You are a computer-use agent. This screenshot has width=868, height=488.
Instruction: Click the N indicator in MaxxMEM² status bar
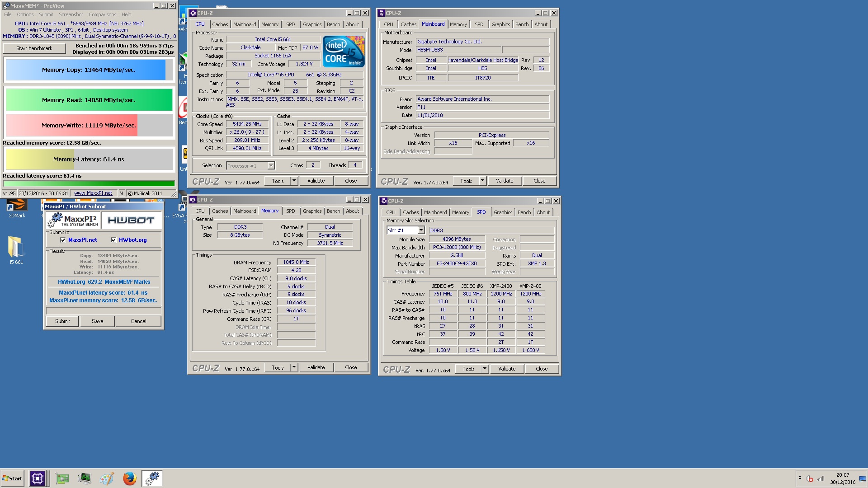121,193
